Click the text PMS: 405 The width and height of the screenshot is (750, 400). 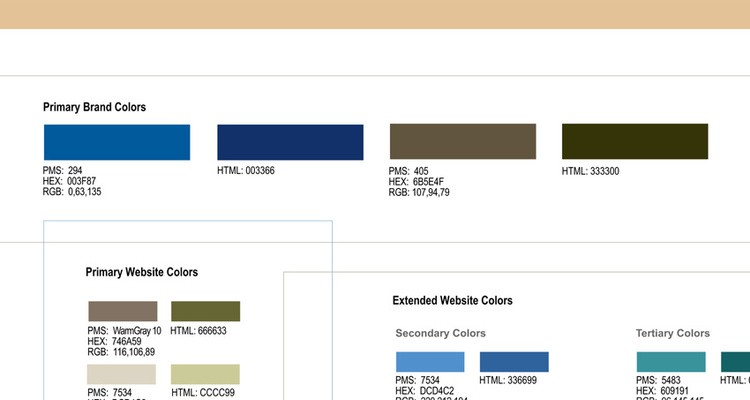tap(408, 171)
